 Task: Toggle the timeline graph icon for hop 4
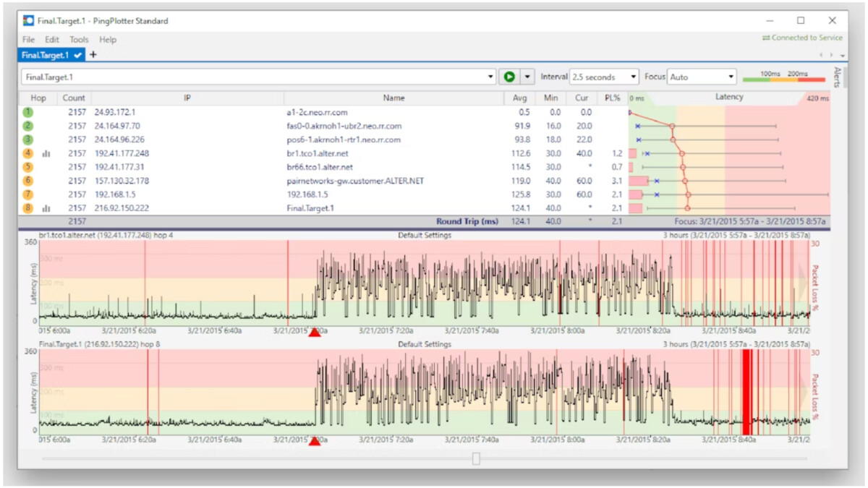tap(46, 153)
